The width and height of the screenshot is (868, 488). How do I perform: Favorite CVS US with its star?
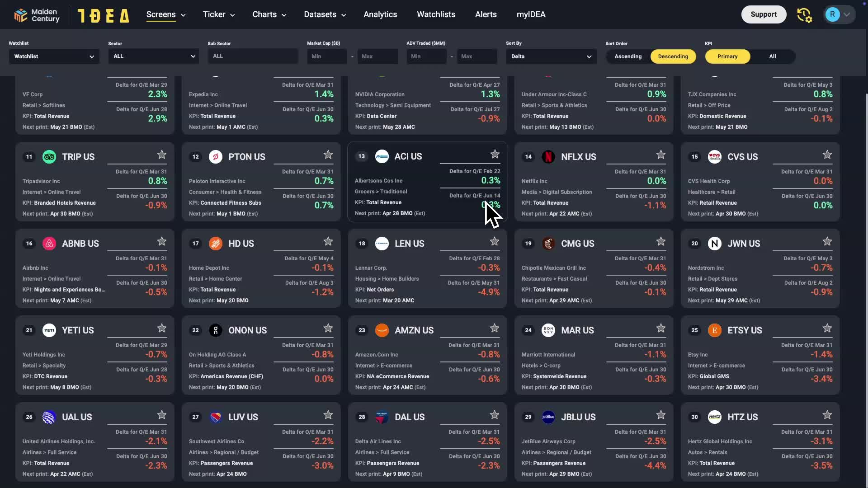827,155
